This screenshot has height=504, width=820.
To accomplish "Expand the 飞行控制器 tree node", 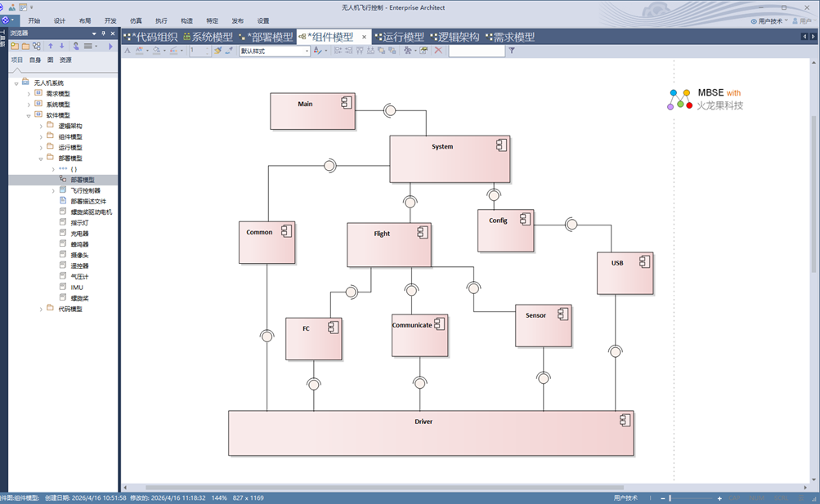I will (x=53, y=190).
